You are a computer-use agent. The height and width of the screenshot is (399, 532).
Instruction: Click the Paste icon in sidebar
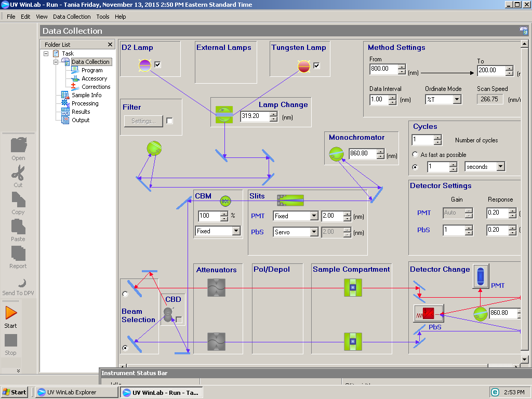point(18,227)
